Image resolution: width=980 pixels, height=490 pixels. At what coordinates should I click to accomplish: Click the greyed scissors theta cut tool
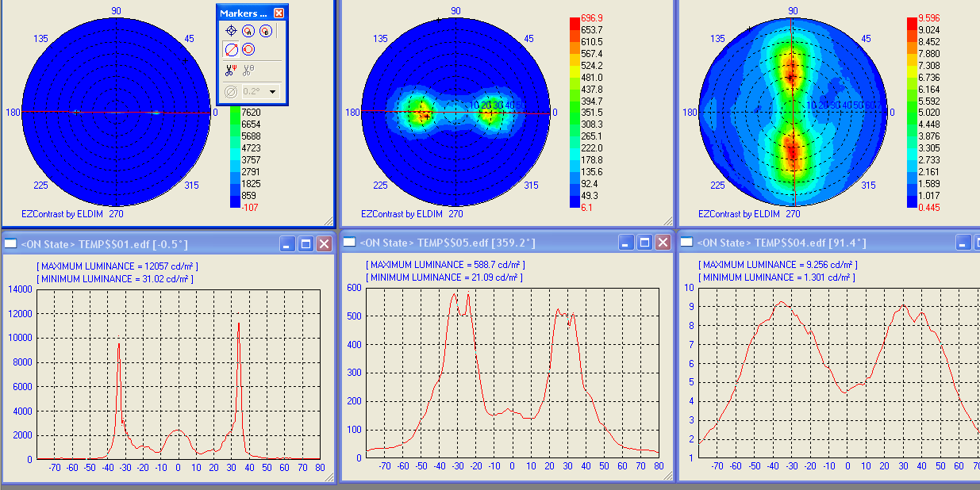coord(248,71)
